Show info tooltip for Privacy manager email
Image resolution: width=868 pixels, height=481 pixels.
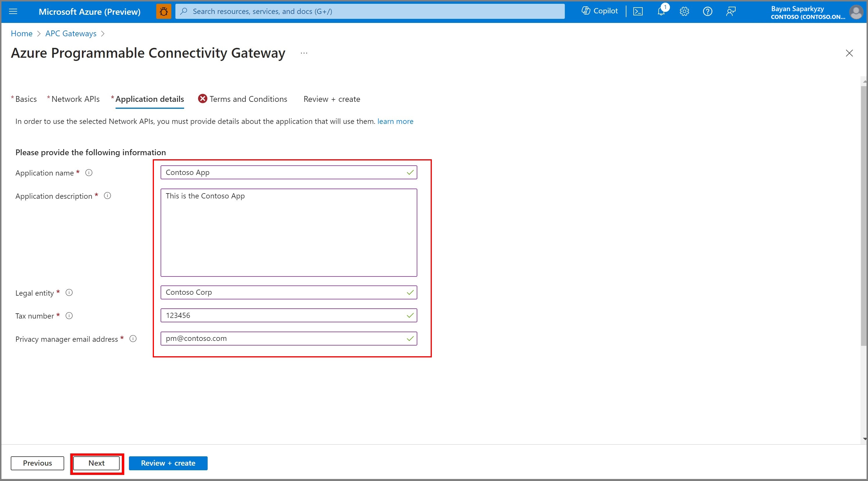click(133, 339)
